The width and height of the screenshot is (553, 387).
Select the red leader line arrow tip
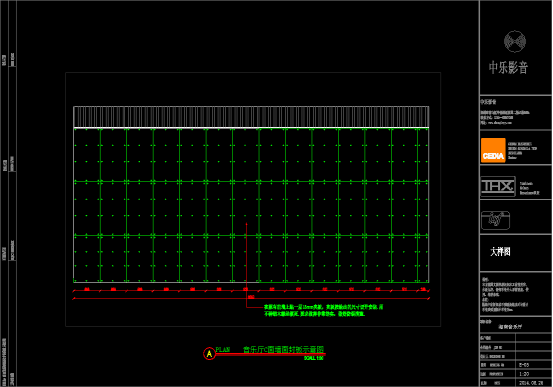pos(247,224)
